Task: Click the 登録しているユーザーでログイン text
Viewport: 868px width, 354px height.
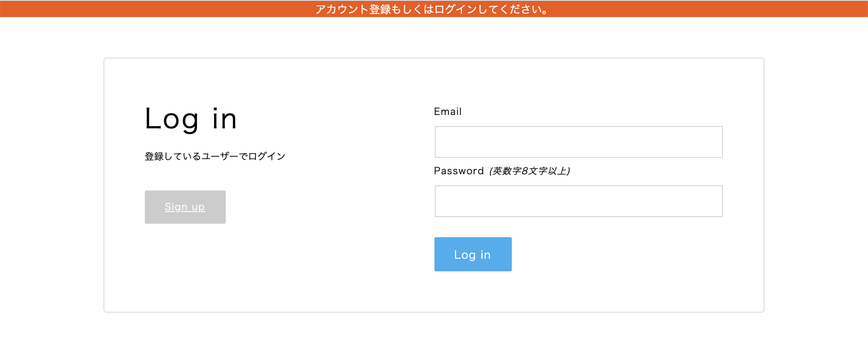Action: coord(215,156)
